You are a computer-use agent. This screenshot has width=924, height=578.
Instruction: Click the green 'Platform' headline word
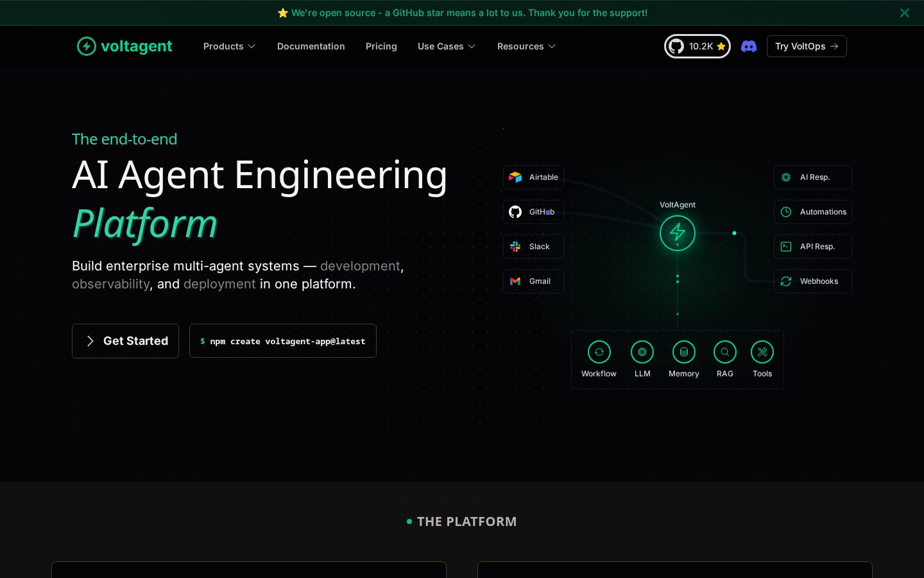tap(145, 224)
